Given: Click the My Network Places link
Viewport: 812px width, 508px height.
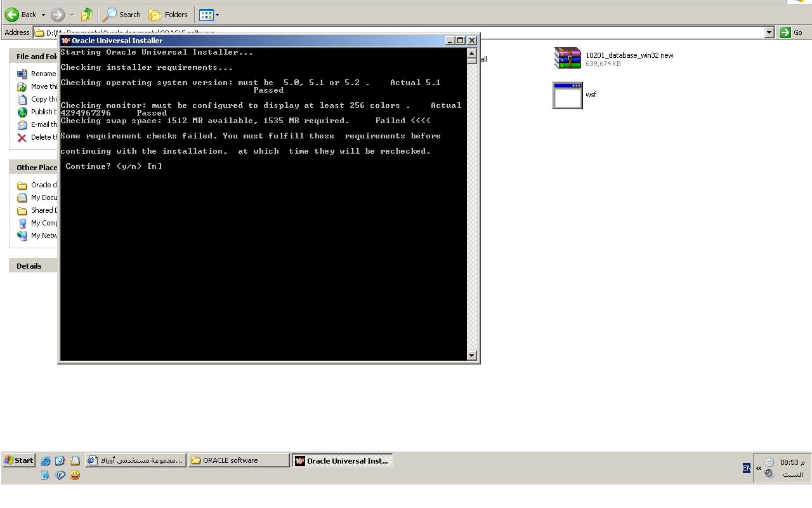Looking at the screenshot, I should point(44,236).
